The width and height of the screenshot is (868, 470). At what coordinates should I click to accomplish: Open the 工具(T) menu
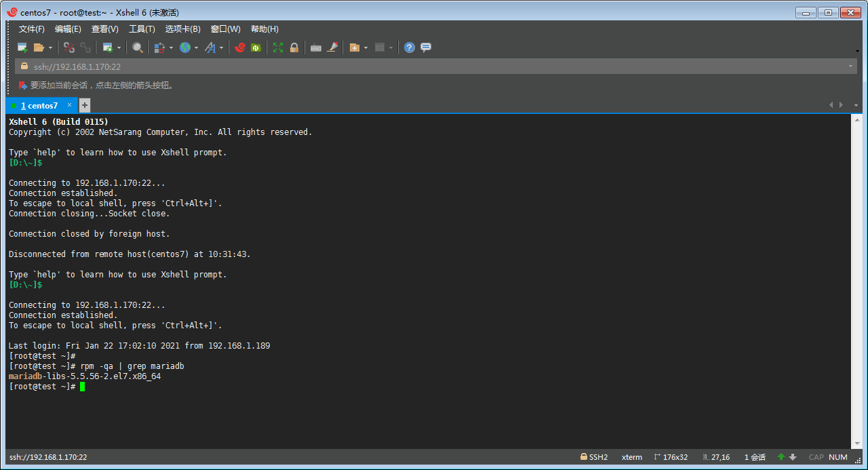142,29
